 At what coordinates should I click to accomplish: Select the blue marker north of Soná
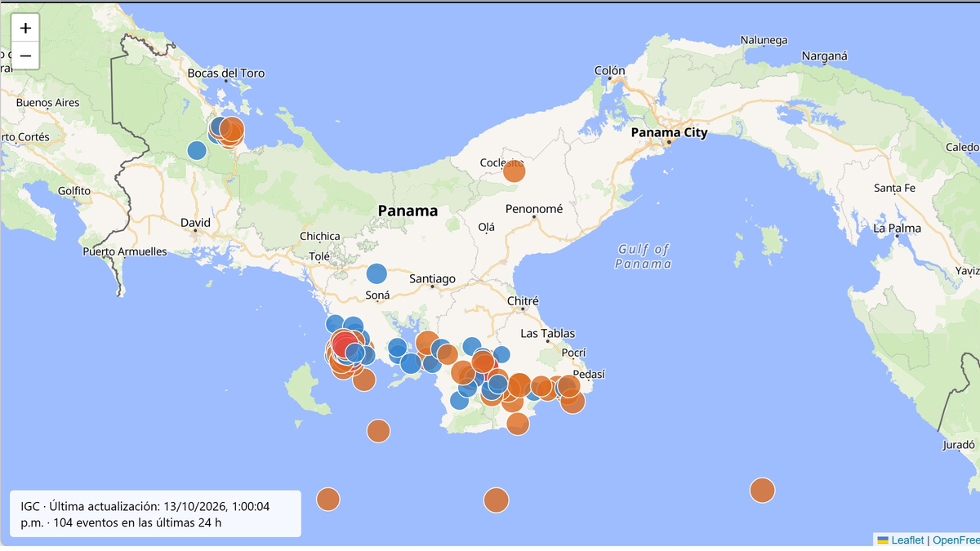click(376, 274)
